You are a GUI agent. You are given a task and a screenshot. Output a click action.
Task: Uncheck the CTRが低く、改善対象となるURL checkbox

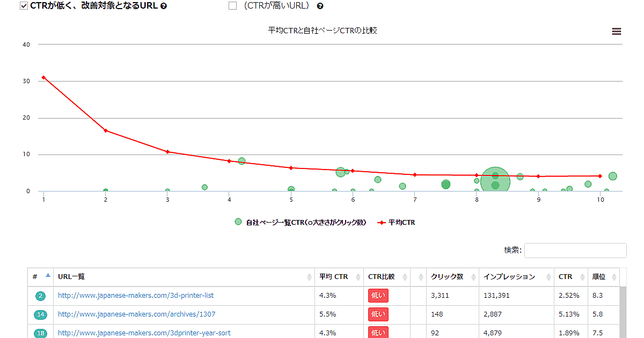click(24, 6)
